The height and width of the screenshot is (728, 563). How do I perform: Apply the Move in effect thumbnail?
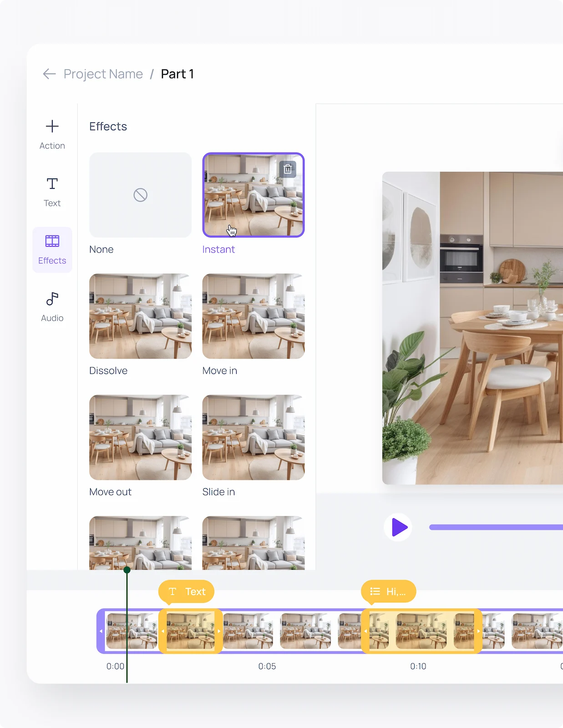[x=254, y=316]
